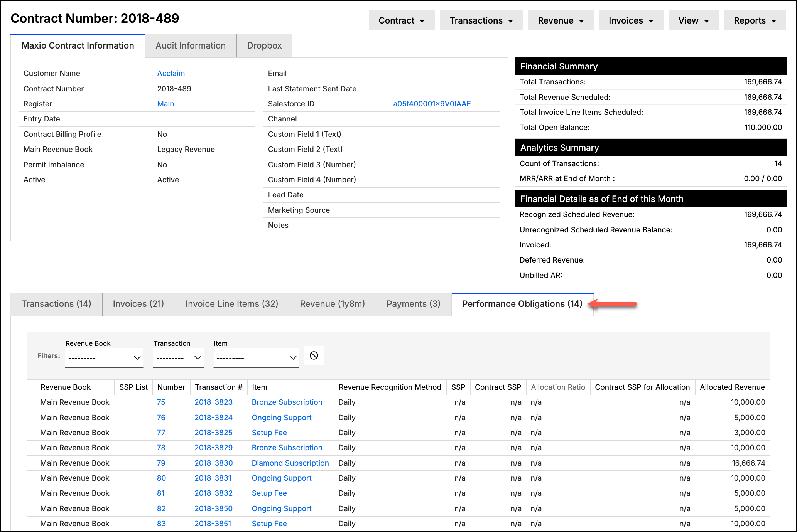Viewport: 797px width, 532px height.
Task: Open the Revenue (1y8m) tab
Action: (333, 304)
